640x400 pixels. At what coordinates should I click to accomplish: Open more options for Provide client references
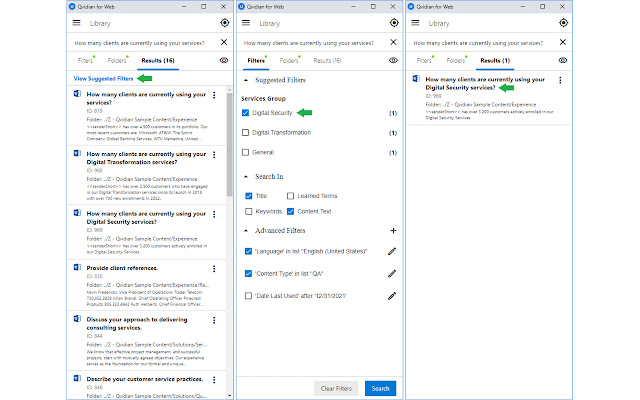214,269
